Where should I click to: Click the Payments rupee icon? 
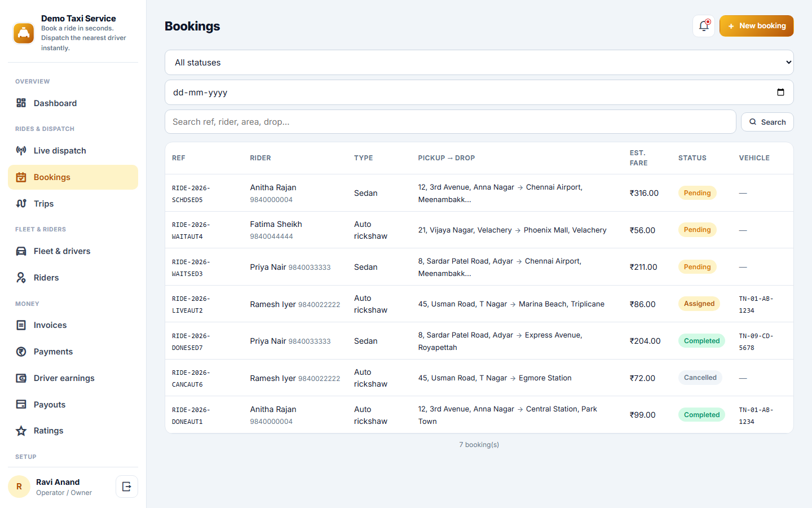pyautogui.click(x=21, y=351)
